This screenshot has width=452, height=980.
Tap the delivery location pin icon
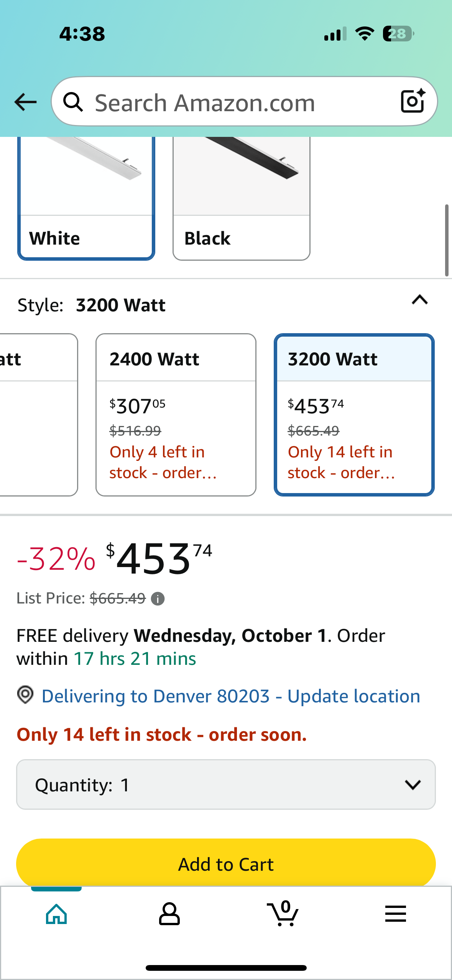pos(25,695)
